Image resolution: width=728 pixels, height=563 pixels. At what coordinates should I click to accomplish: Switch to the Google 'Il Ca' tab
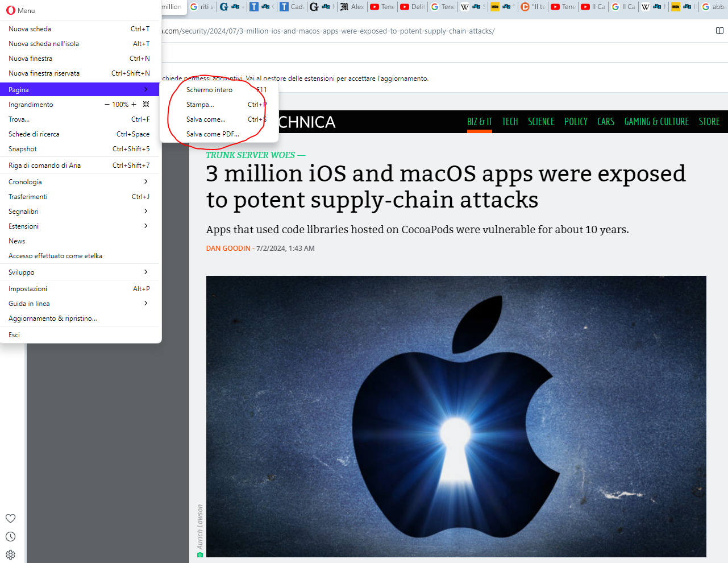(x=623, y=7)
